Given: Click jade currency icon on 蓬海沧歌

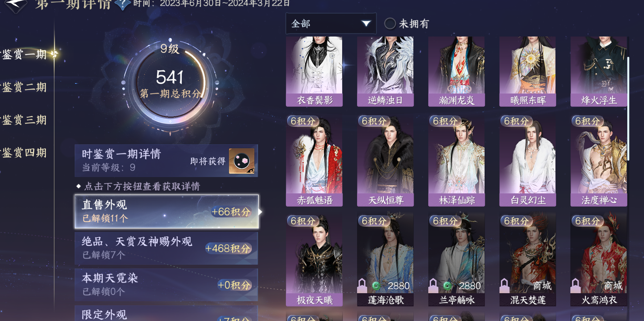Looking at the screenshot, I should coord(376,286).
